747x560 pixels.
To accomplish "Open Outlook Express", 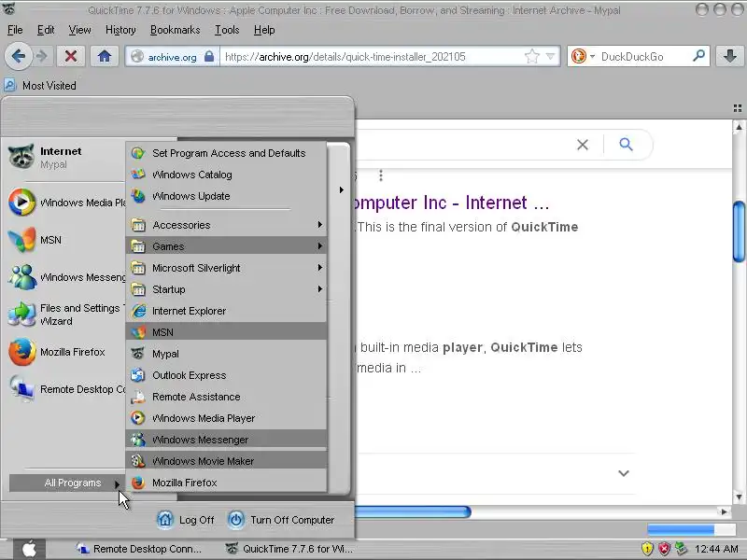I will (227, 375).
